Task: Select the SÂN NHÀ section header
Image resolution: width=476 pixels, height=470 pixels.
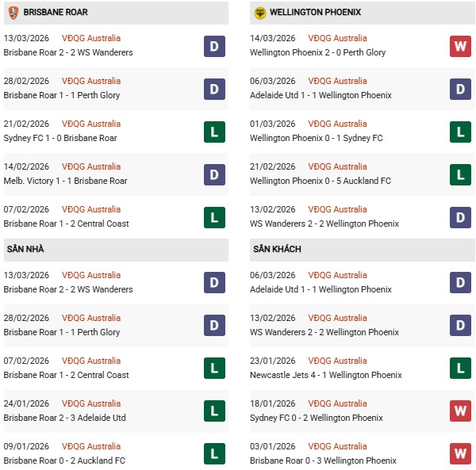Action: tap(25, 250)
